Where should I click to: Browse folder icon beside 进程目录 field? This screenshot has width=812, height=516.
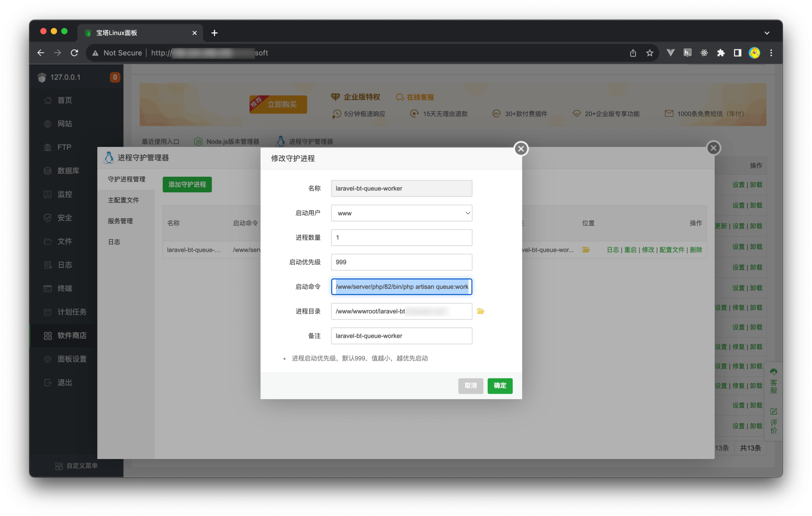480,311
